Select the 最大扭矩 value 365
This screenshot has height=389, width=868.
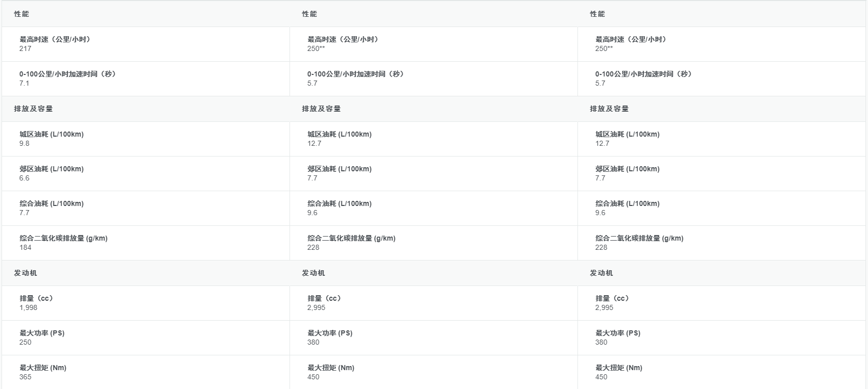[x=25, y=377]
